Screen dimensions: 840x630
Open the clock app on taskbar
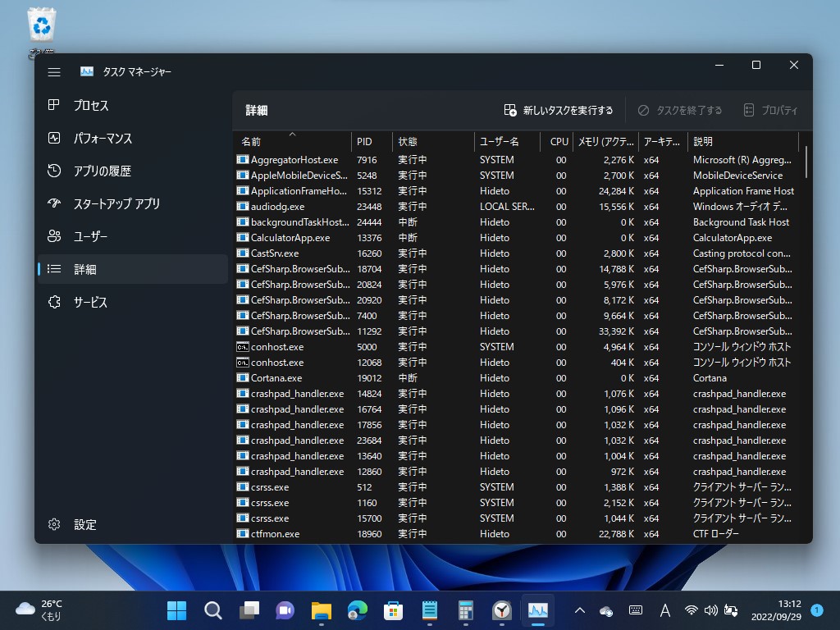pyautogui.click(x=502, y=610)
